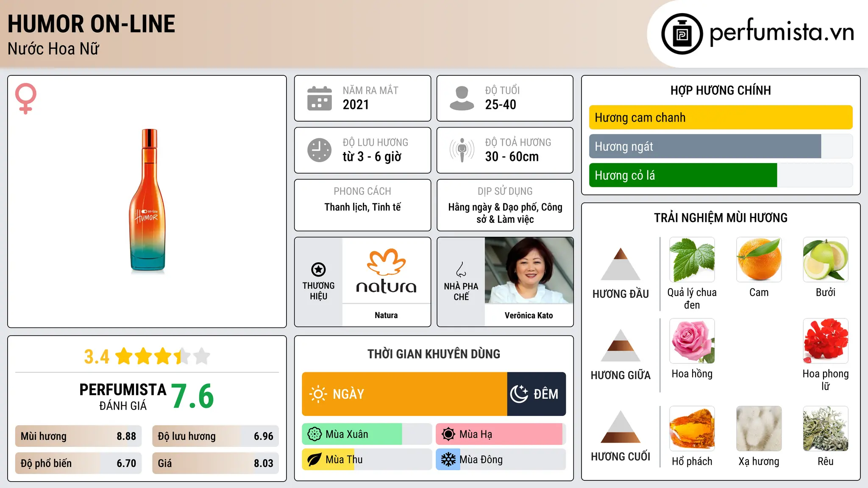Screen dimensions: 868x488
Task: Click the Mùa Đông season bar
Action: [x=501, y=460]
